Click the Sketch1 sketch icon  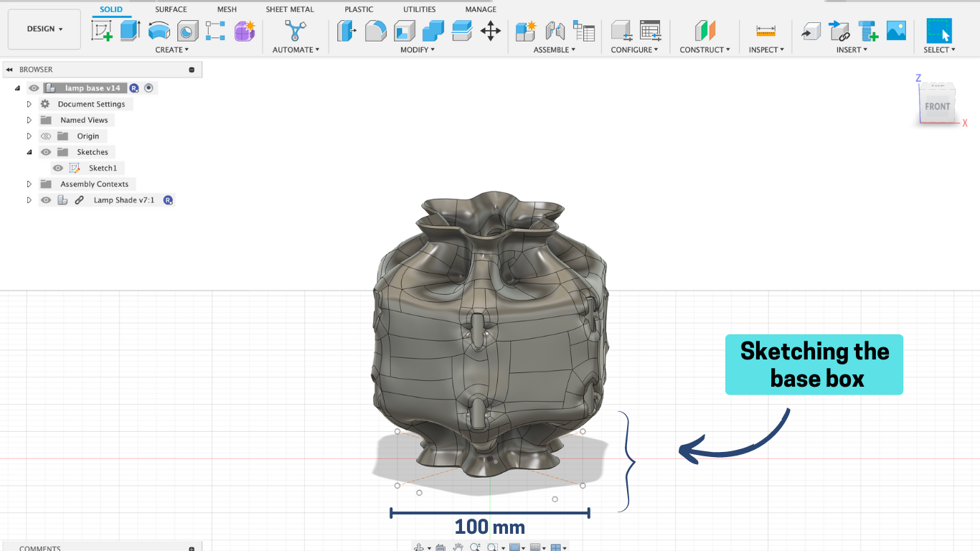(75, 168)
